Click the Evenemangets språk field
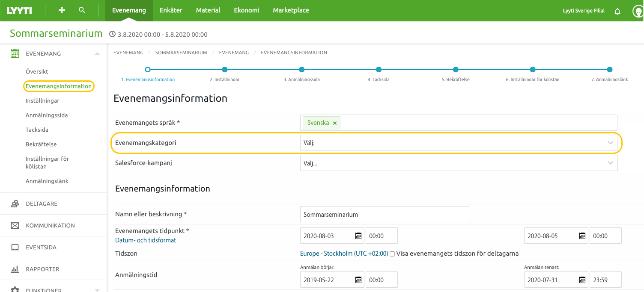This screenshot has height=292, width=644. click(x=459, y=123)
